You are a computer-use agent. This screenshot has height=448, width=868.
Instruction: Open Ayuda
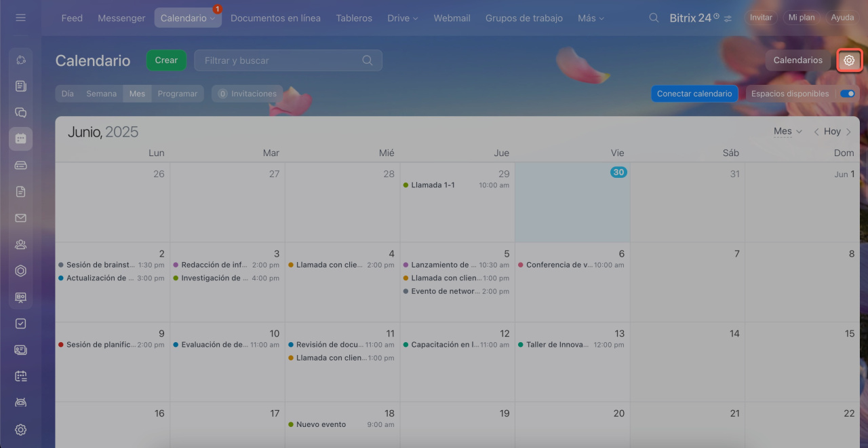coord(842,18)
